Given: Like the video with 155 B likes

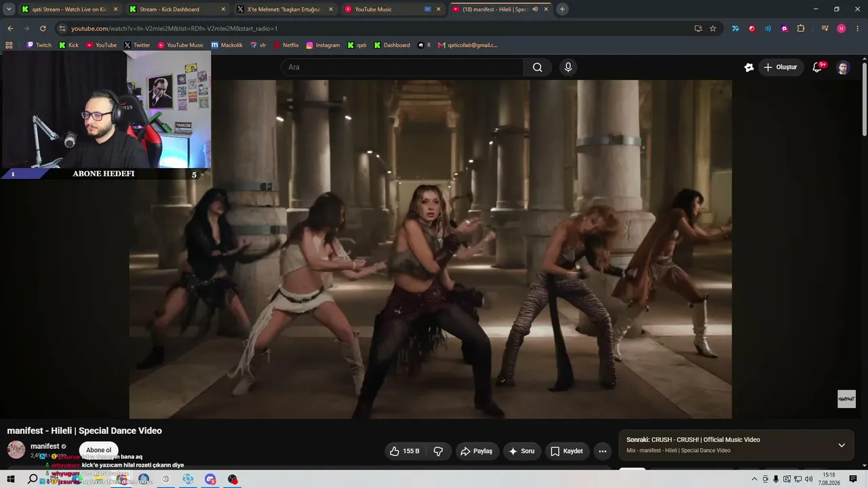Looking at the screenshot, I should (x=405, y=451).
